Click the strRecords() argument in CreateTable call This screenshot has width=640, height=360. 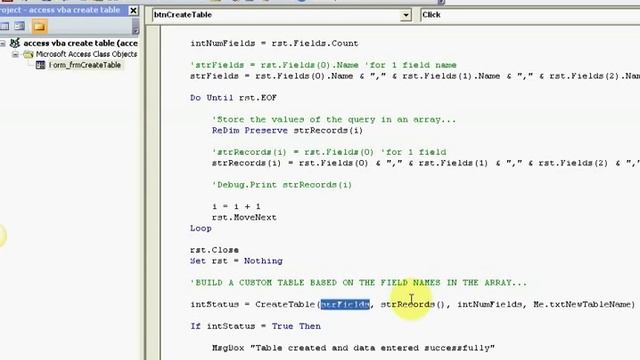point(414,304)
